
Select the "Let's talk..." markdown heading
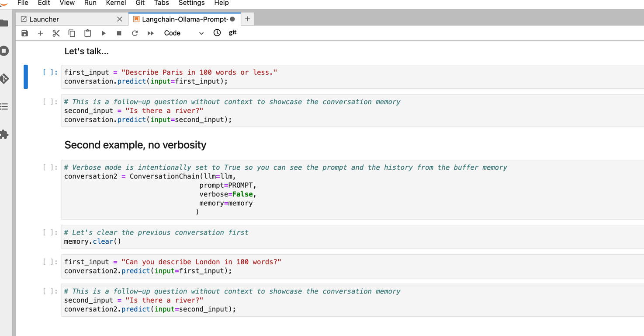pyautogui.click(x=87, y=51)
